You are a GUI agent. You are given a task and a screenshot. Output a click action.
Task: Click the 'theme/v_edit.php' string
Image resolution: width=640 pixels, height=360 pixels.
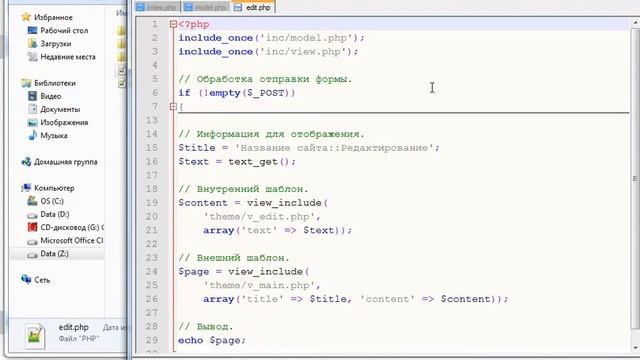click(259, 217)
